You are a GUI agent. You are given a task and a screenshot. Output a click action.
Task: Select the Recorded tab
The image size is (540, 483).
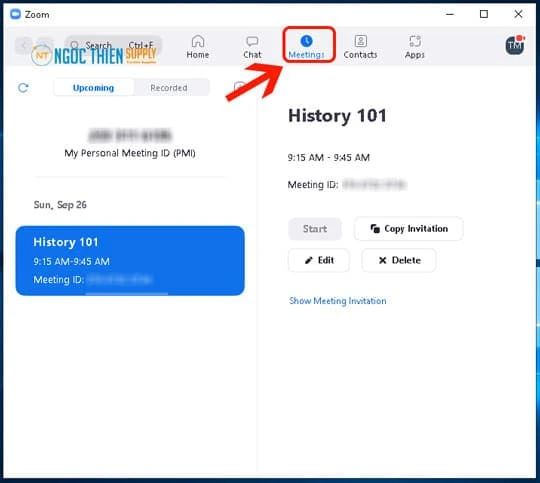pos(169,88)
